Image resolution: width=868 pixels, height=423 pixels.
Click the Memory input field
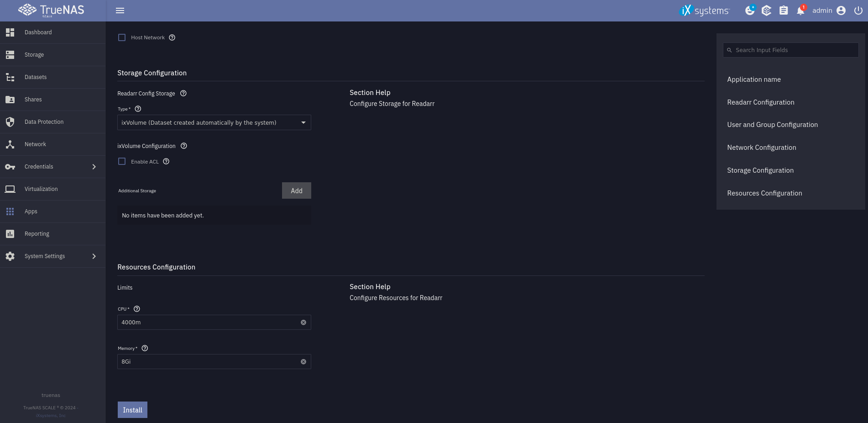[x=214, y=362]
